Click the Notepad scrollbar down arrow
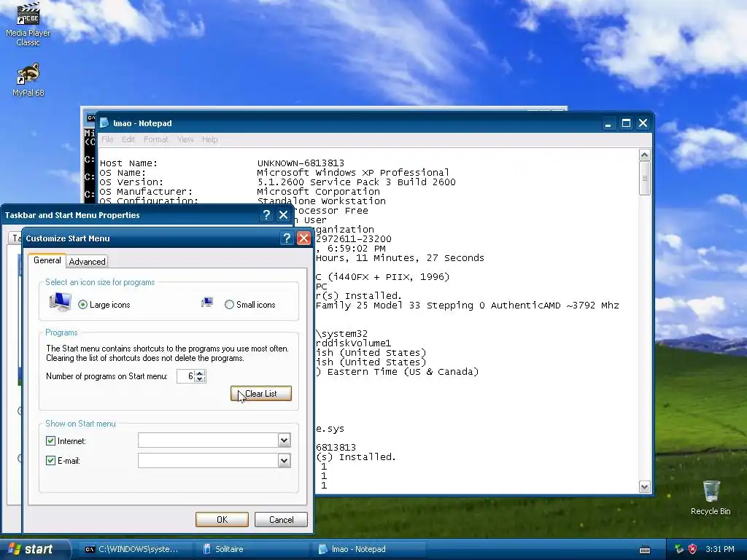This screenshot has width=747, height=560. point(645,486)
